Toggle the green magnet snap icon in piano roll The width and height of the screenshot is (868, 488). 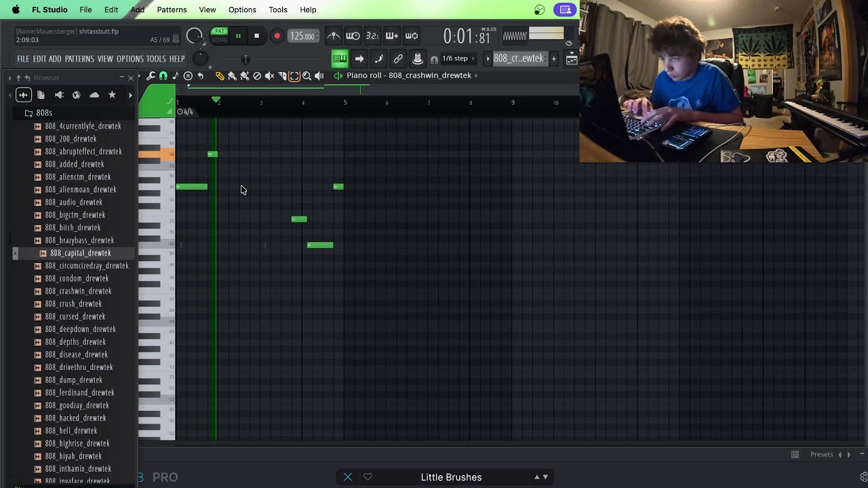tap(163, 76)
